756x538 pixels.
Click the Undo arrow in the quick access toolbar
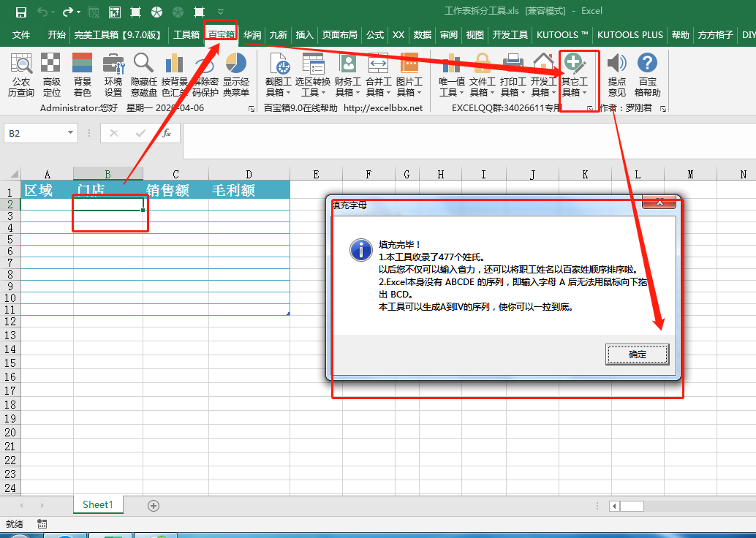coord(43,12)
